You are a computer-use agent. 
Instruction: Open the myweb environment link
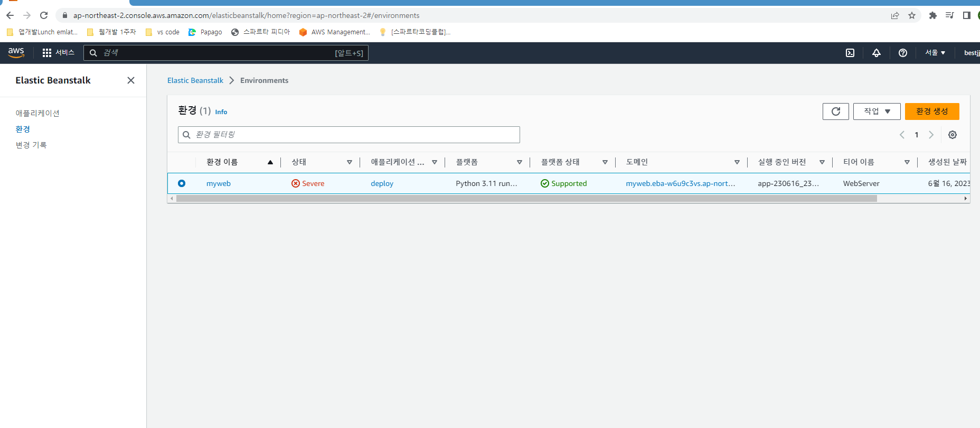219,183
